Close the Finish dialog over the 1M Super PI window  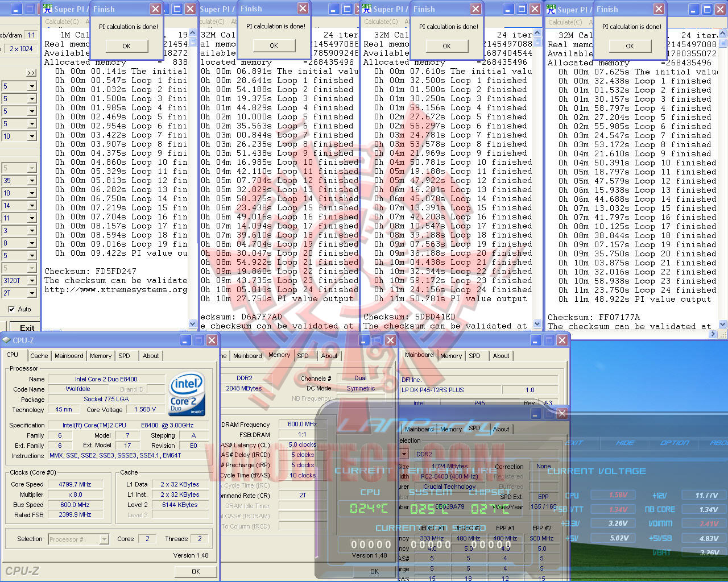coord(155,9)
